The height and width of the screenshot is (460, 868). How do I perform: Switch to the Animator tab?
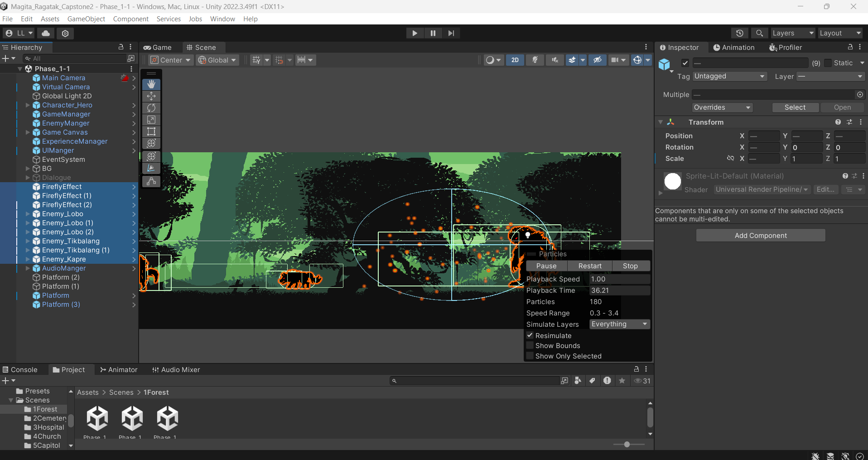point(119,370)
